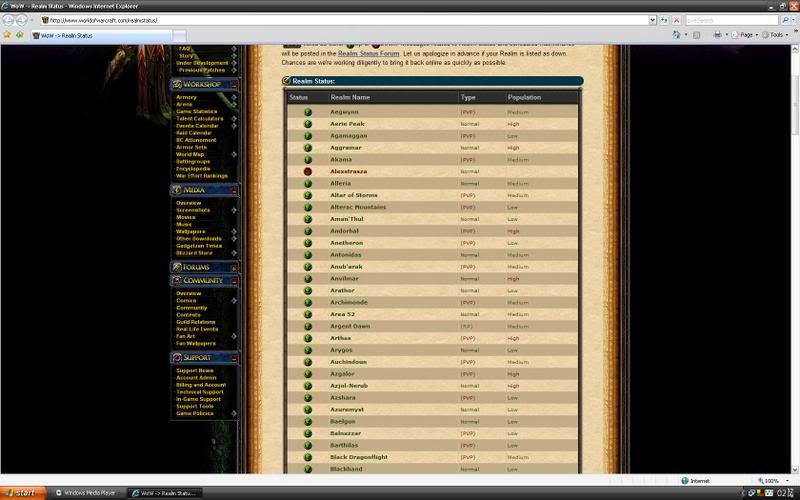Open the Favorites Center star icon

(x=7, y=35)
